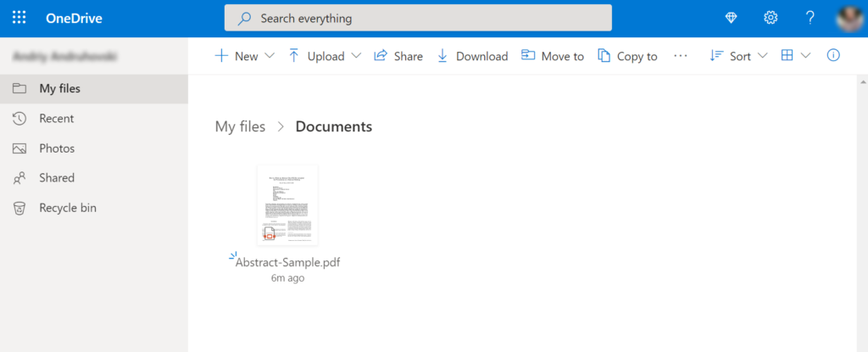Viewport: 868px width, 352px height.
Task: Click the Download toolbar button
Action: coord(472,56)
